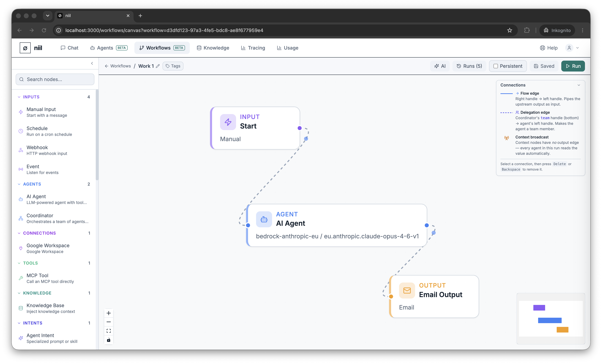This screenshot has width=602, height=364.
Task: Click the Saved button
Action: pos(544,66)
